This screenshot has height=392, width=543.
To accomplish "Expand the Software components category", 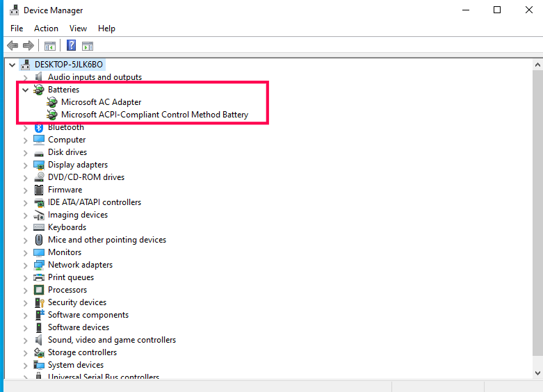I will (x=25, y=315).
